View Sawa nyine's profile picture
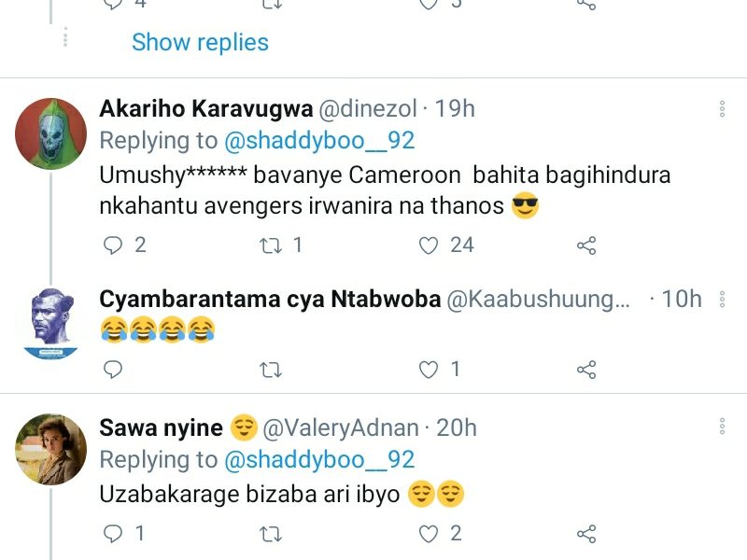The width and height of the screenshot is (747, 560). [x=51, y=450]
